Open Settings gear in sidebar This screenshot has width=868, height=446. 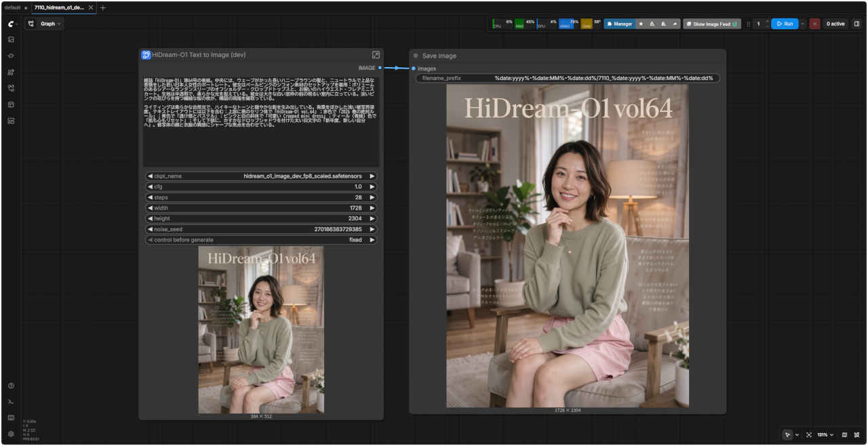tap(11, 434)
